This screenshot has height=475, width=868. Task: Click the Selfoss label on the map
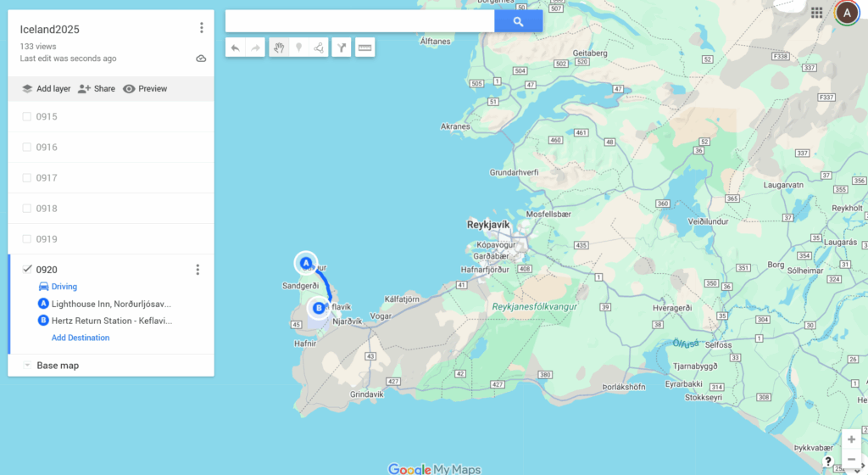tap(718, 344)
